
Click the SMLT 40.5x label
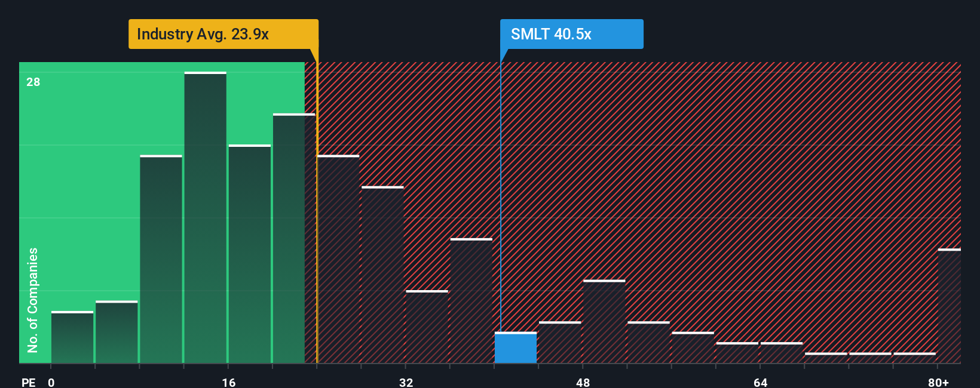click(572, 34)
